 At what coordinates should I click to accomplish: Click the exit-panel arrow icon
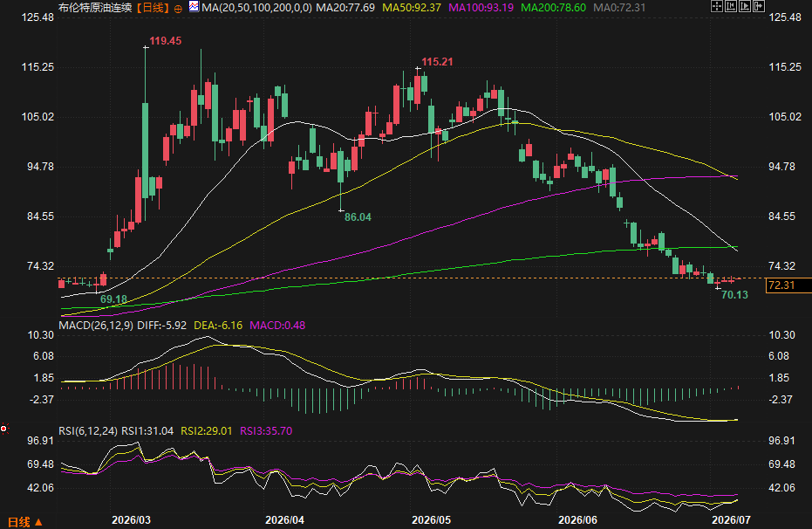click(x=759, y=6)
